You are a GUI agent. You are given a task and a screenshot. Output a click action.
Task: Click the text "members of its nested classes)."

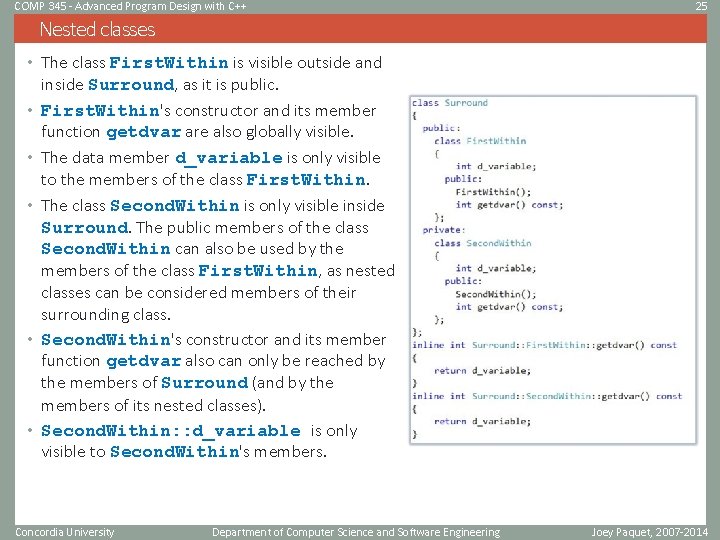coord(153,405)
